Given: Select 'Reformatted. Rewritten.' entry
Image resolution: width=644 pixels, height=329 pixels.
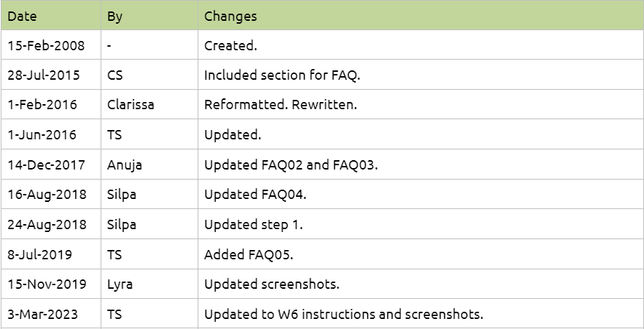Looking at the screenshot, I should tap(280, 104).
